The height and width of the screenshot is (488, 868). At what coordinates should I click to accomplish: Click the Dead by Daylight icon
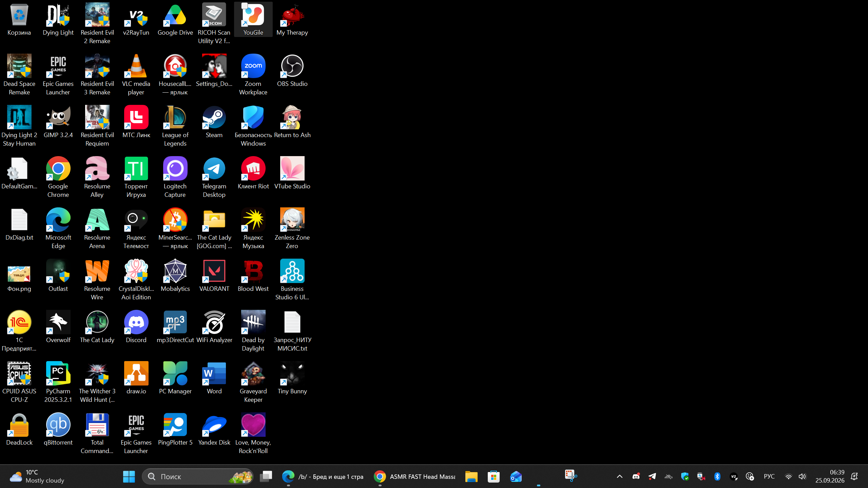(253, 331)
